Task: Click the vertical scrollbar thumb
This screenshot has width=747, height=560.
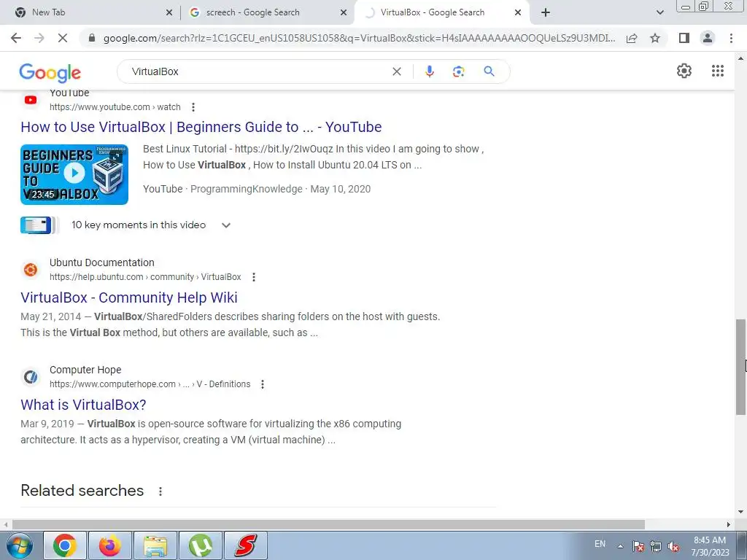Action: pos(740,367)
